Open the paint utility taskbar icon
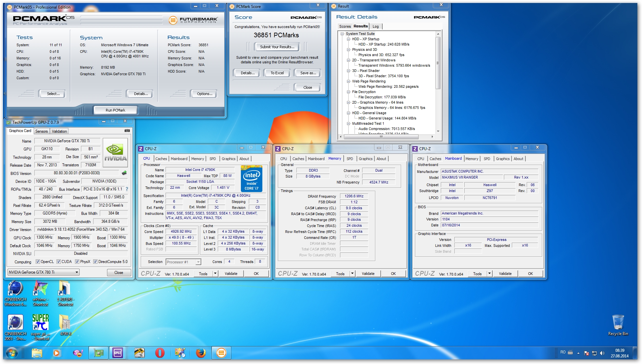 pos(180,353)
